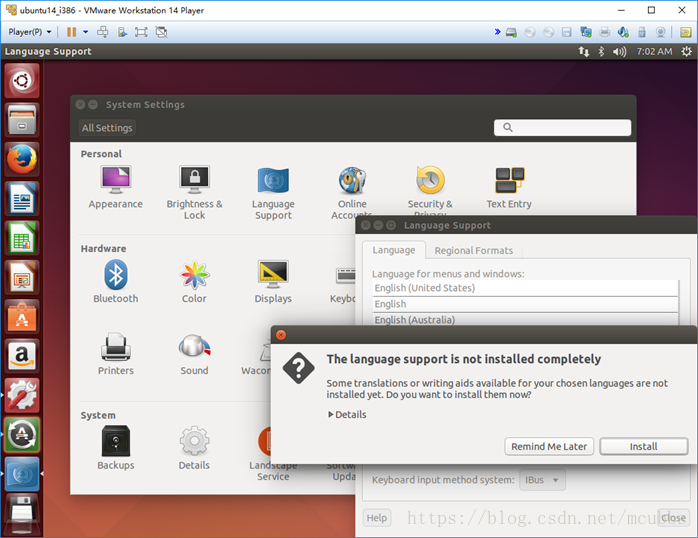Pause the virtual machine in VMware
This screenshot has height=538, width=698.
point(71,32)
